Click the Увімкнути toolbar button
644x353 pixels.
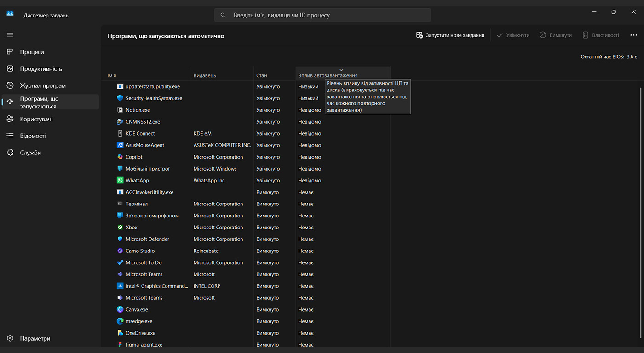[513, 35]
